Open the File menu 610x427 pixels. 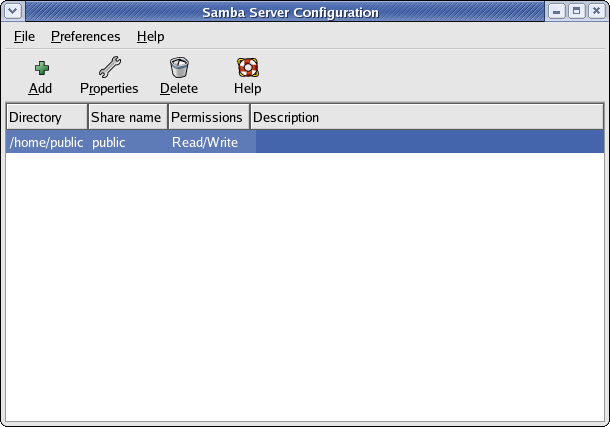click(x=24, y=37)
